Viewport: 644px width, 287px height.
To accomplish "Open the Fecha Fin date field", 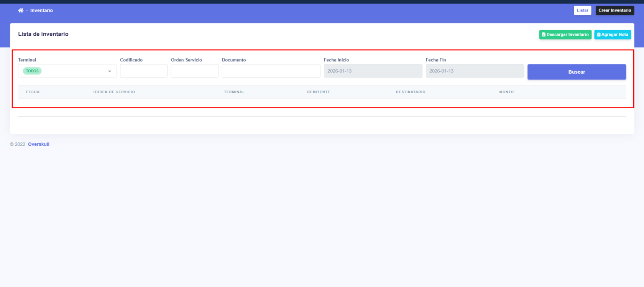I will pos(475,71).
